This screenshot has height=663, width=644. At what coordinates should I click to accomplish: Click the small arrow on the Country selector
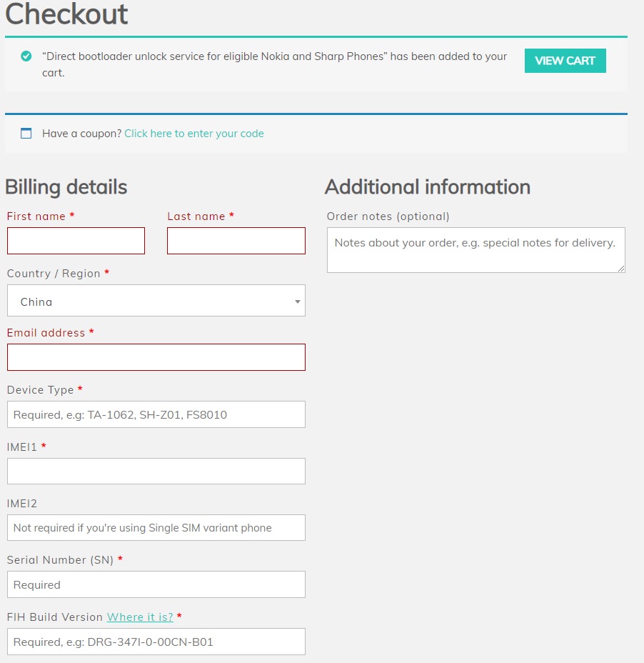[x=297, y=301]
